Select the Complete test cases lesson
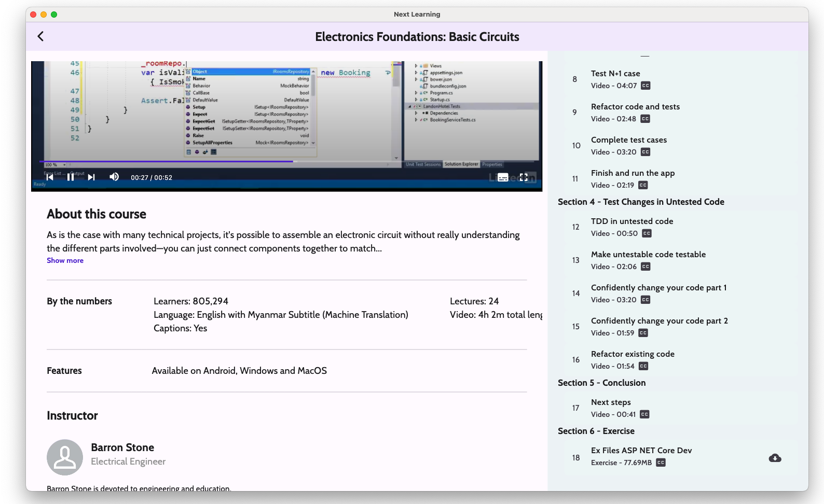 [628, 140]
